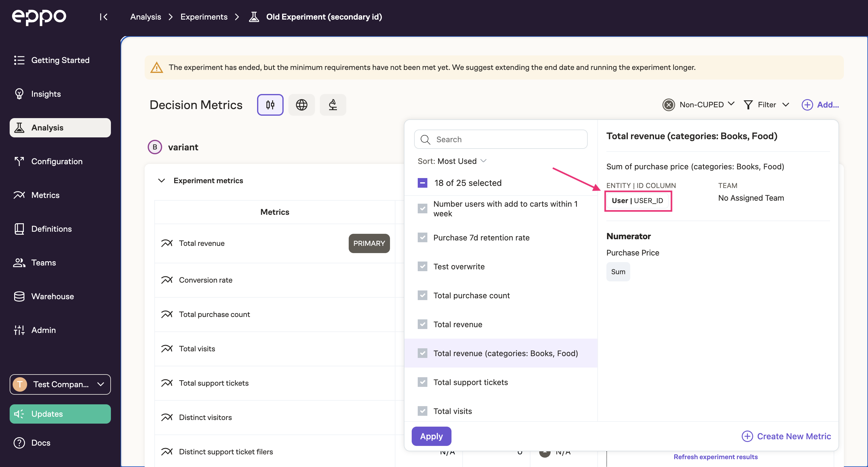Open the Metrics section in the sidebar
The image size is (868, 467).
pyautogui.click(x=46, y=195)
